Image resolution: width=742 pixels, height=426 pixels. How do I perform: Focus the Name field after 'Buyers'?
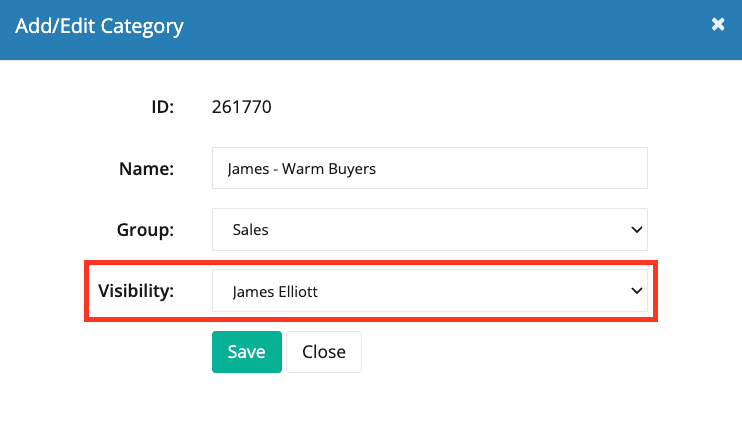(x=511, y=169)
